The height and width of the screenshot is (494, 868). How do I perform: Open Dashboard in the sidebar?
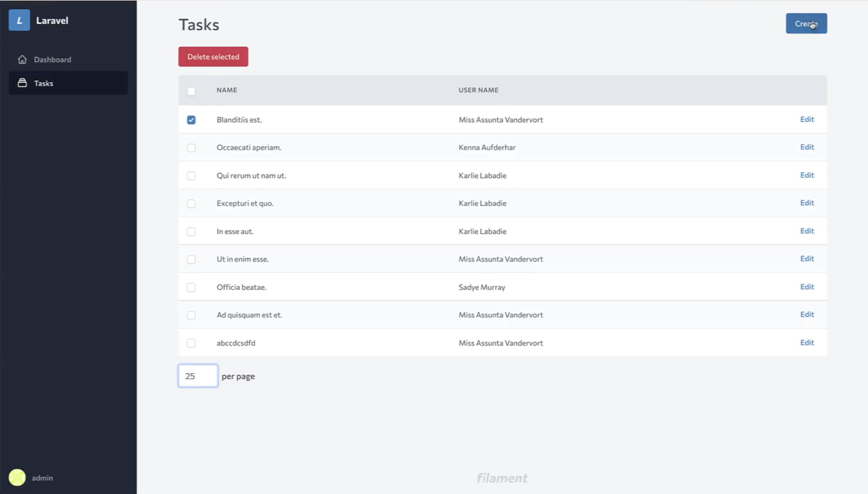click(53, 60)
